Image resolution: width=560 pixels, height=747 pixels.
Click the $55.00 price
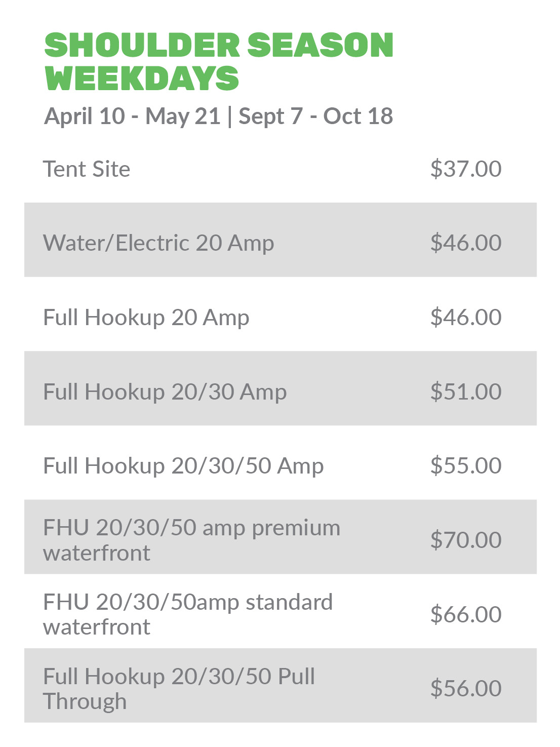click(466, 466)
